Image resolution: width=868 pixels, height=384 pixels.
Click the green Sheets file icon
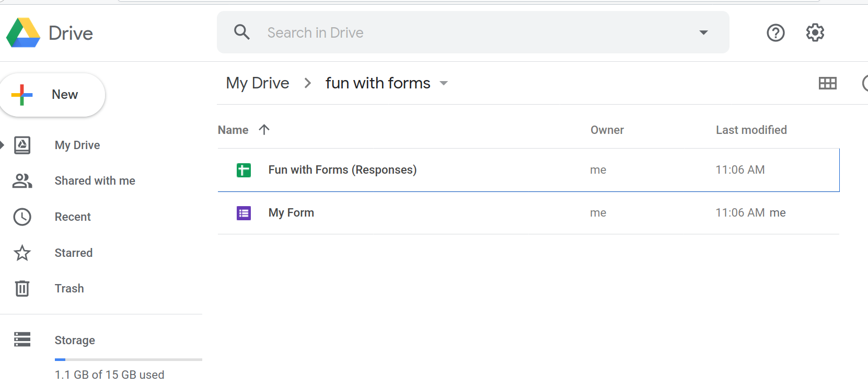click(244, 170)
